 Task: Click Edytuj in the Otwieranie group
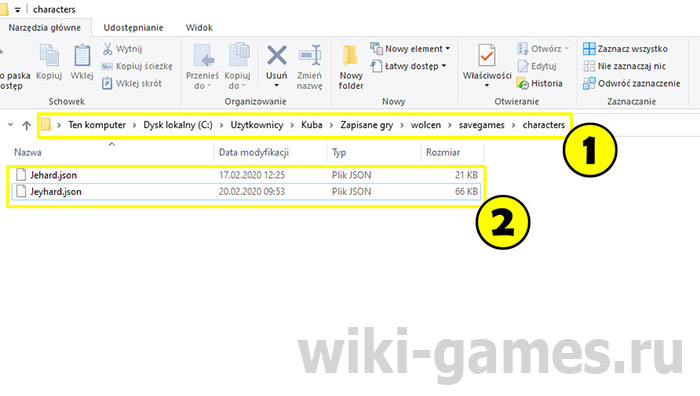coord(537,66)
